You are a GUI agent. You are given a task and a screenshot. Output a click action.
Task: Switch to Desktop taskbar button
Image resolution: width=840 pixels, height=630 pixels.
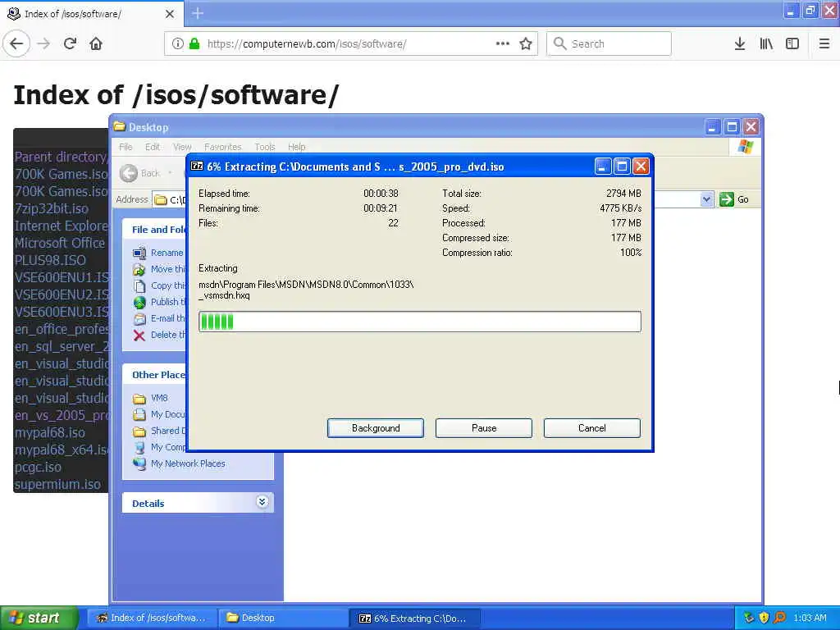click(283, 619)
